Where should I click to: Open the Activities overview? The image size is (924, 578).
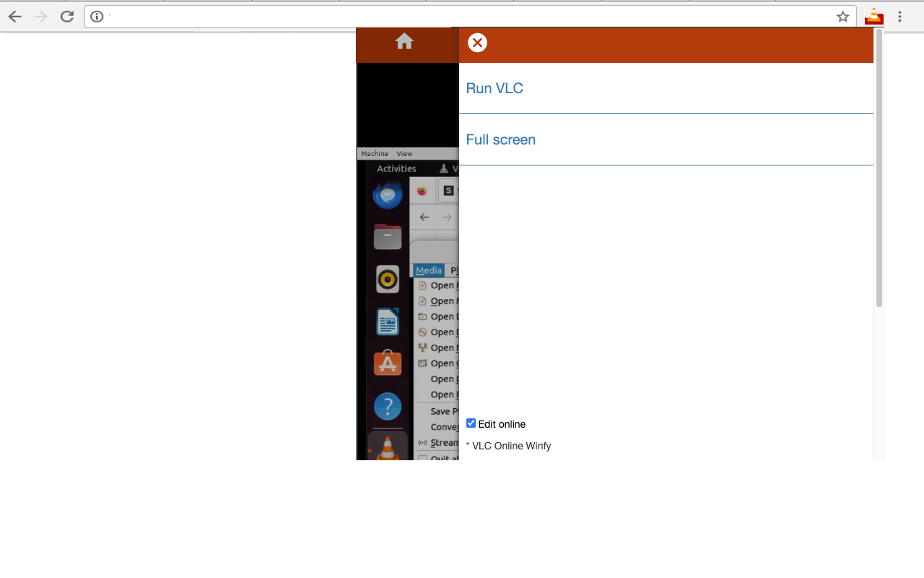(x=396, y=168)
